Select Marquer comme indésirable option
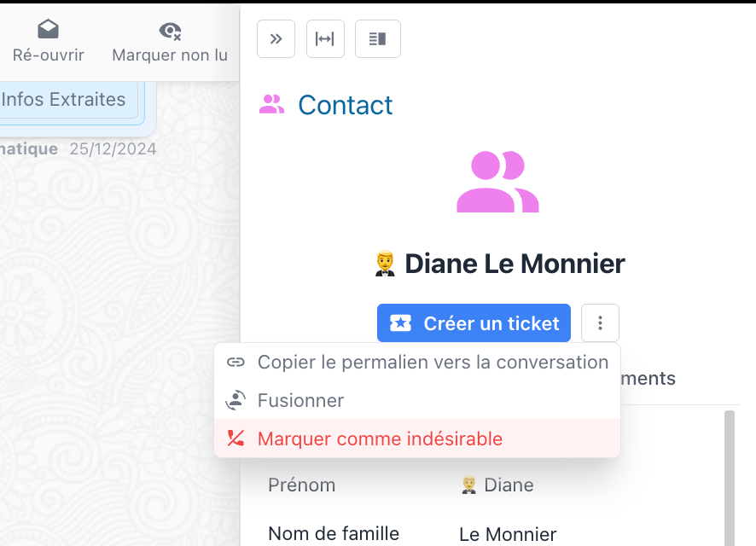Screen dimensions: 756x546 [x=380, y=439]
